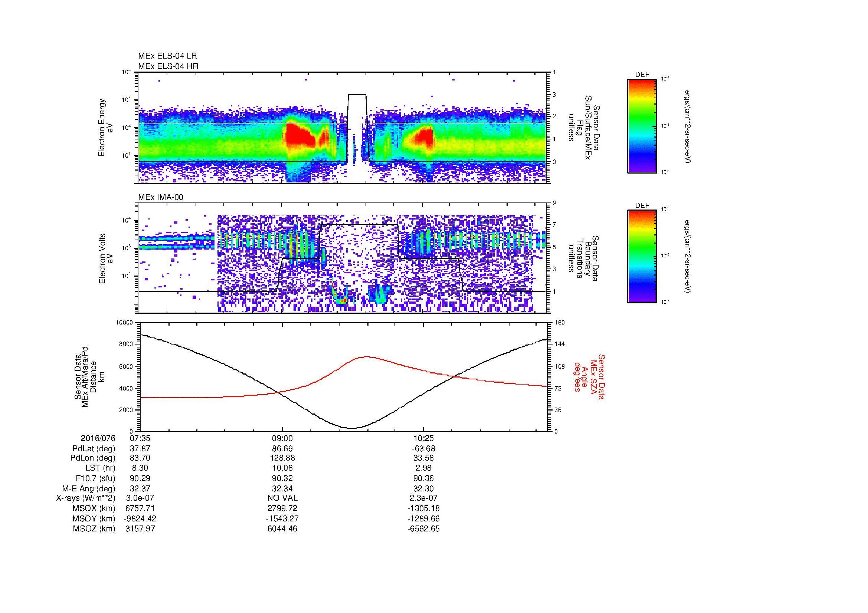Viewport: 868px width, 613px height.
Task: Click the red SZA curve peak
Action: pyautogui.click(x=367, y=356)
